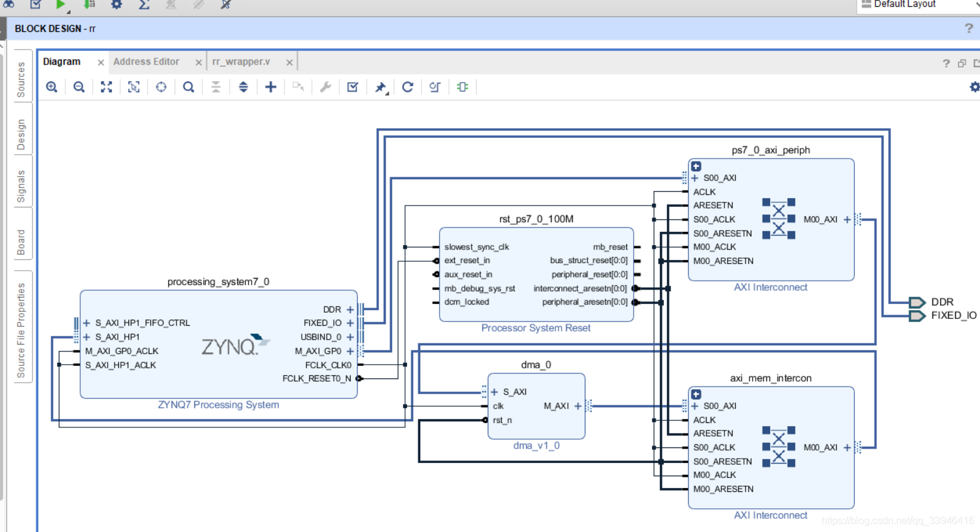The height and width of the screenshot is (532, 980).
Task: Close the Address Editor tab
Action: pos(199,62)
